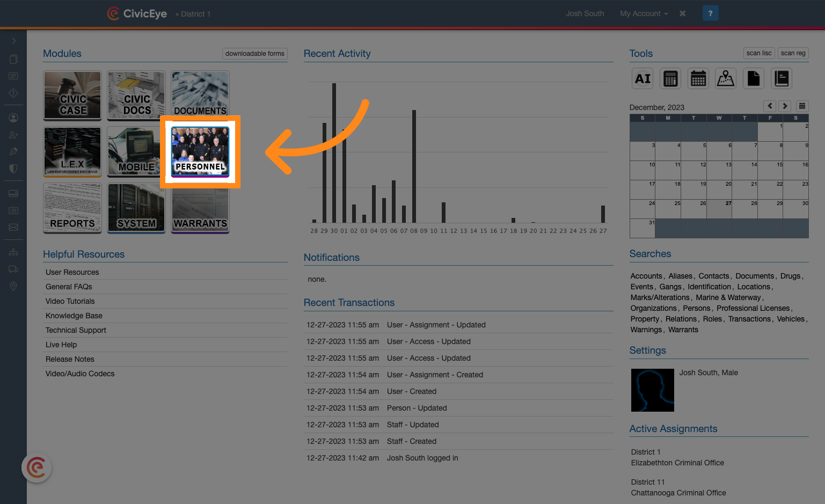Viewport: 825px width, 504px height.
Task: Click 'Elizabethton Criminal Office' assignment
Action: tap(677, 463)
